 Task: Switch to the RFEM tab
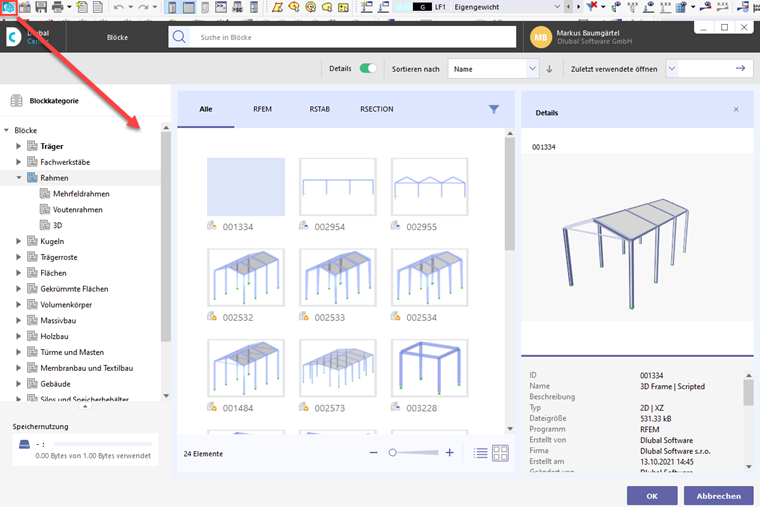[x=262, y=109]
